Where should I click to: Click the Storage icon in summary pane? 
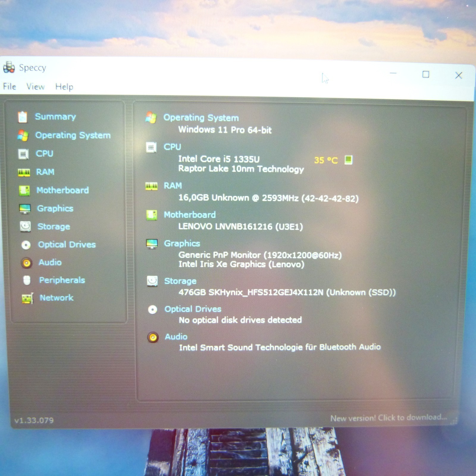[152, 281]
